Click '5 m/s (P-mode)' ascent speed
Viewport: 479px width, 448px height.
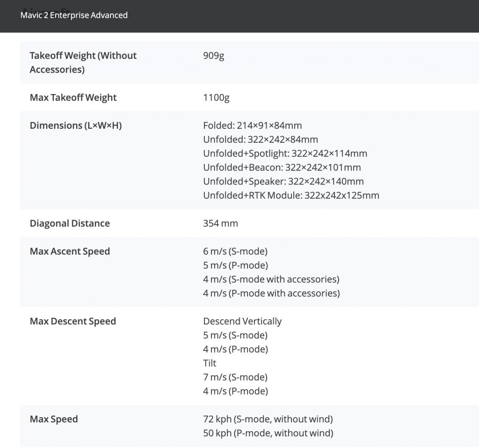[x=236, y=265]
